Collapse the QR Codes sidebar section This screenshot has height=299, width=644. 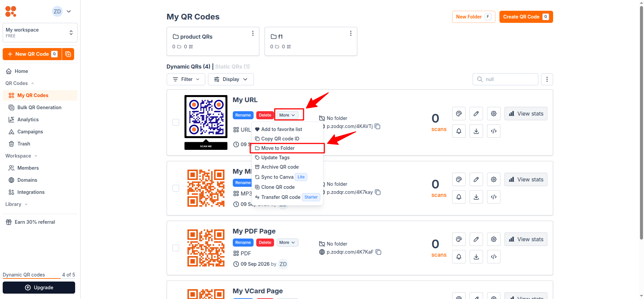[20, 83]
